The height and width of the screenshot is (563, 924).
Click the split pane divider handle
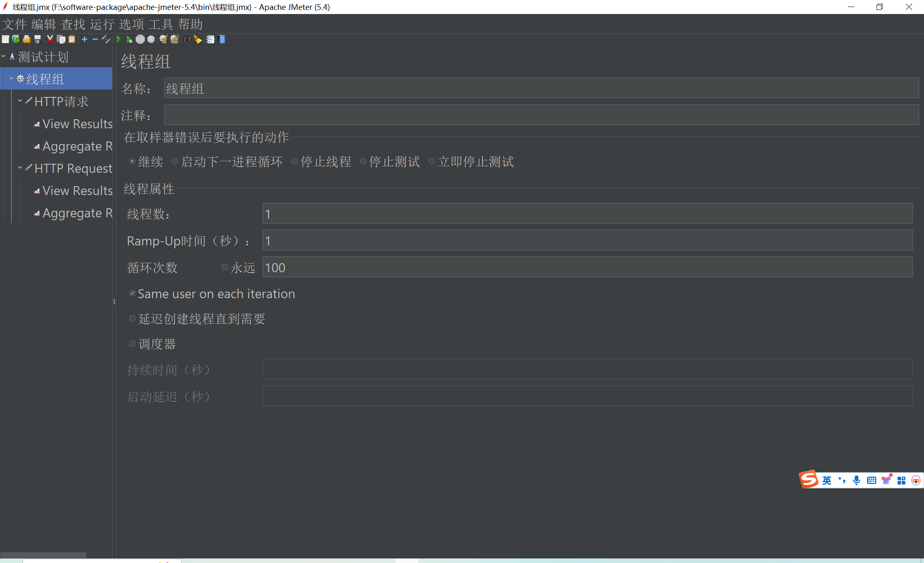[x=114, y=302]
